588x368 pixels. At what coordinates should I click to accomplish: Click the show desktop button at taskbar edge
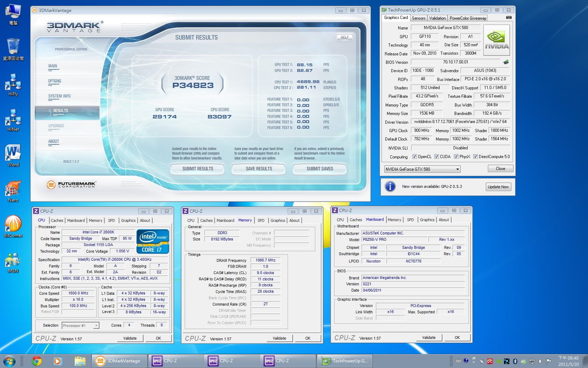click(585, 361)
